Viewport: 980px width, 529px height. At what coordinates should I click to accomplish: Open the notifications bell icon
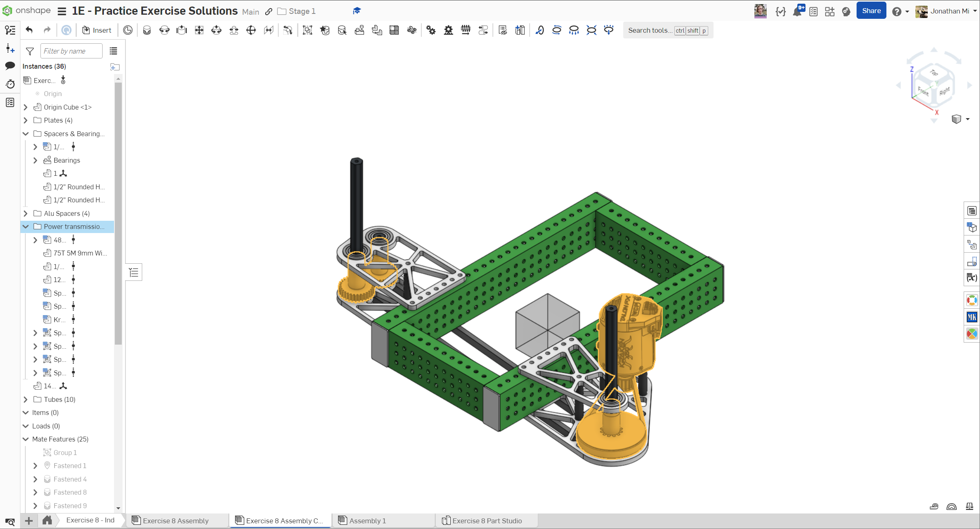797,11
